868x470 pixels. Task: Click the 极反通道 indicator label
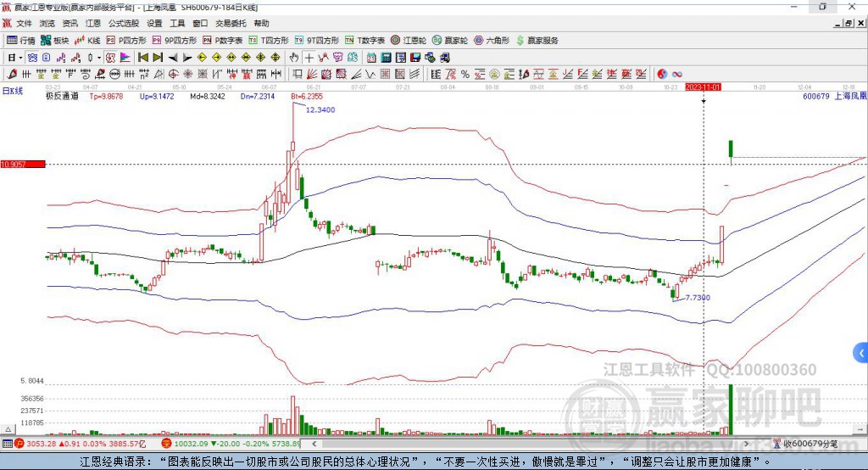pos(62,96)
